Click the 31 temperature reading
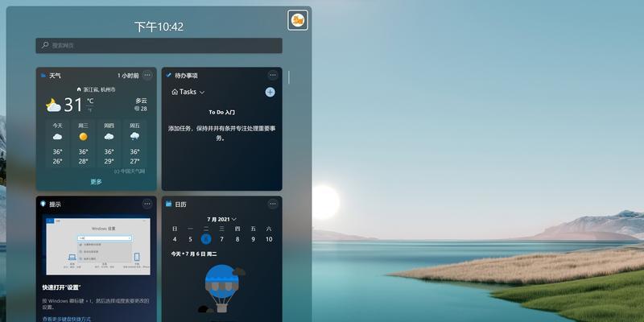 (73, 105)
